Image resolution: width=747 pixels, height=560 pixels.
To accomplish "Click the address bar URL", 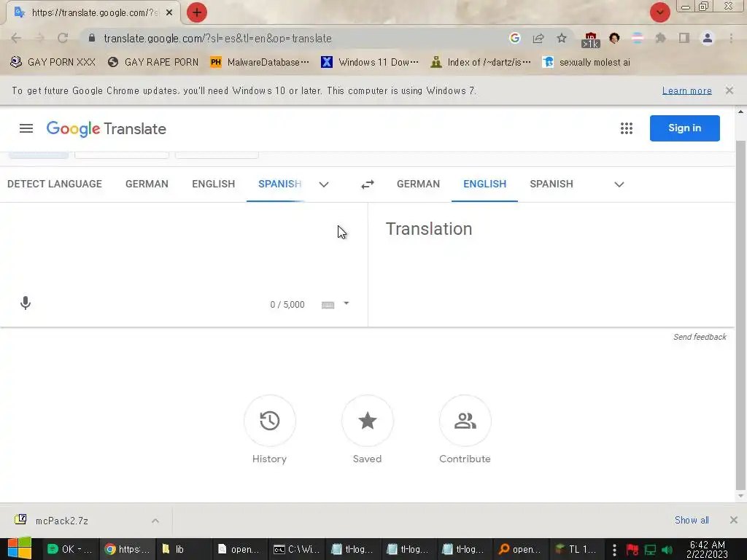I will 217,38.
